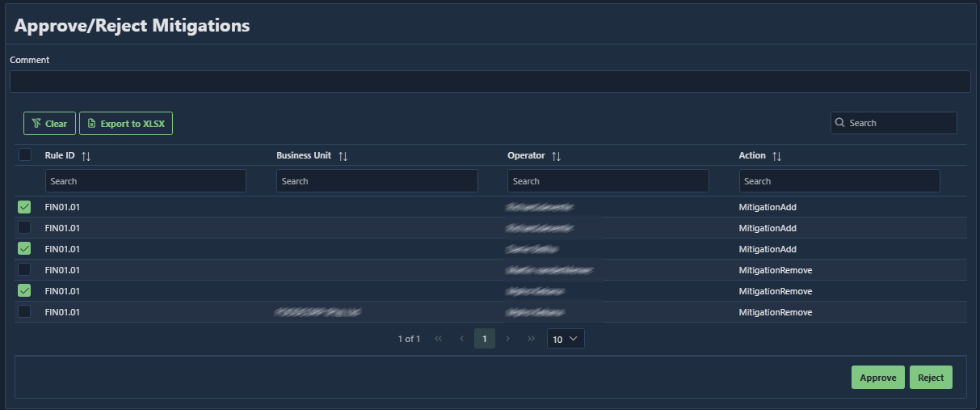Select the second FIN01.01 row checkbox
The height and width of the screenshot is (410, 980).
click(x=24, y=227)
